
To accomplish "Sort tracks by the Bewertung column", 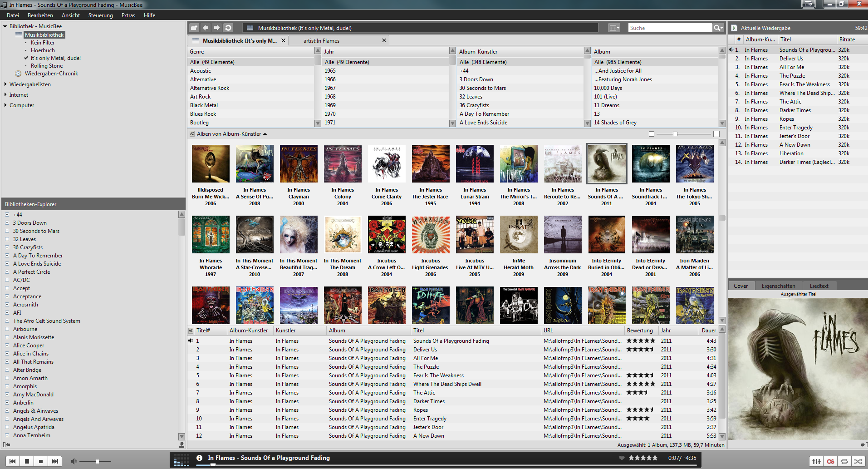I will 641,331.
